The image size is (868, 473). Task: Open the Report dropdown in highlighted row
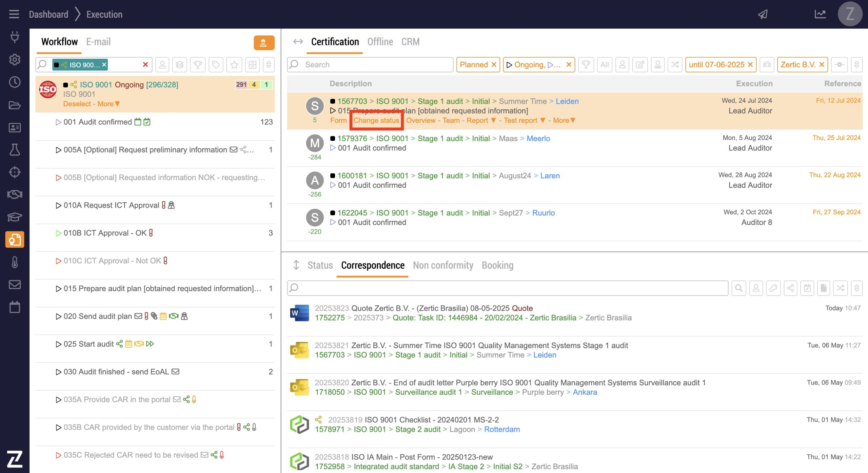(481, 121)
